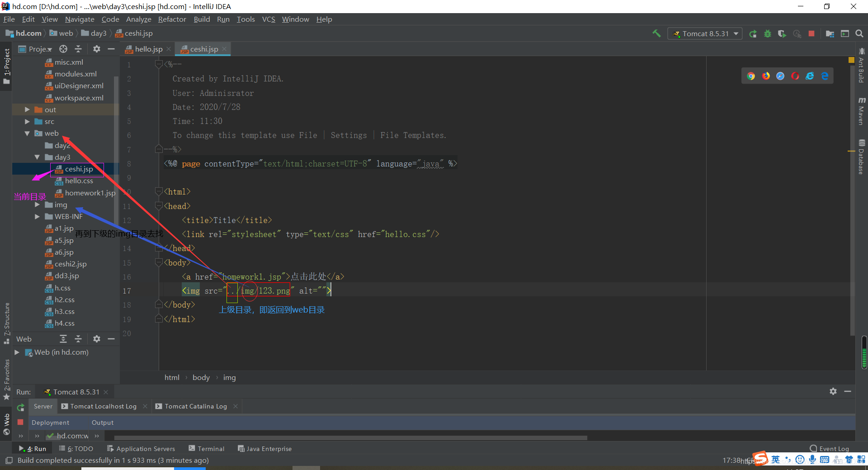Open the Project view selector dropdown

[36, 49]
